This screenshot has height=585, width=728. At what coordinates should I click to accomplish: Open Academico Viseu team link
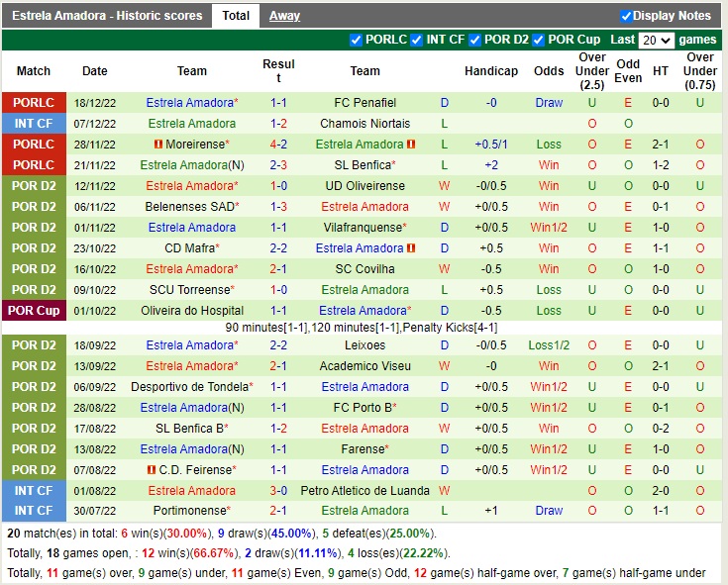pos(364,366)
